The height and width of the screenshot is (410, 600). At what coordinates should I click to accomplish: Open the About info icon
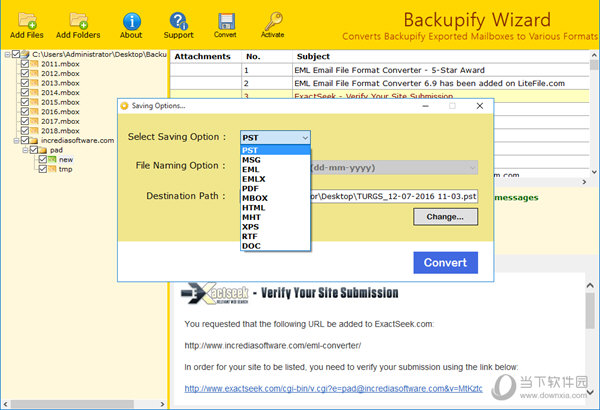coord(131,21)
